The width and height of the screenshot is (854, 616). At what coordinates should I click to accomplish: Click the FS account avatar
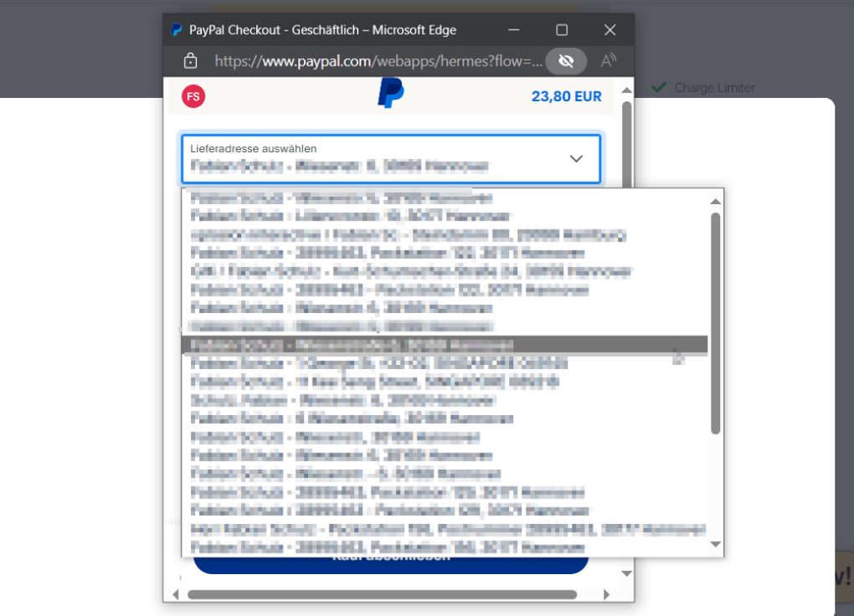[193, 96]
